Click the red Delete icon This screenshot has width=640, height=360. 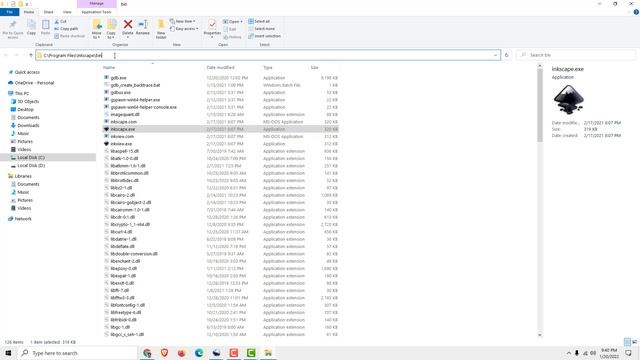point(128,24)
